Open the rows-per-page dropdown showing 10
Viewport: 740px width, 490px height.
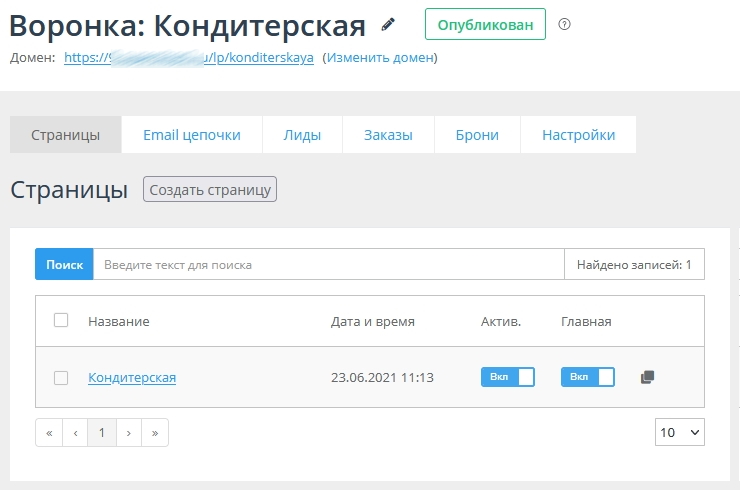[679, 432]
